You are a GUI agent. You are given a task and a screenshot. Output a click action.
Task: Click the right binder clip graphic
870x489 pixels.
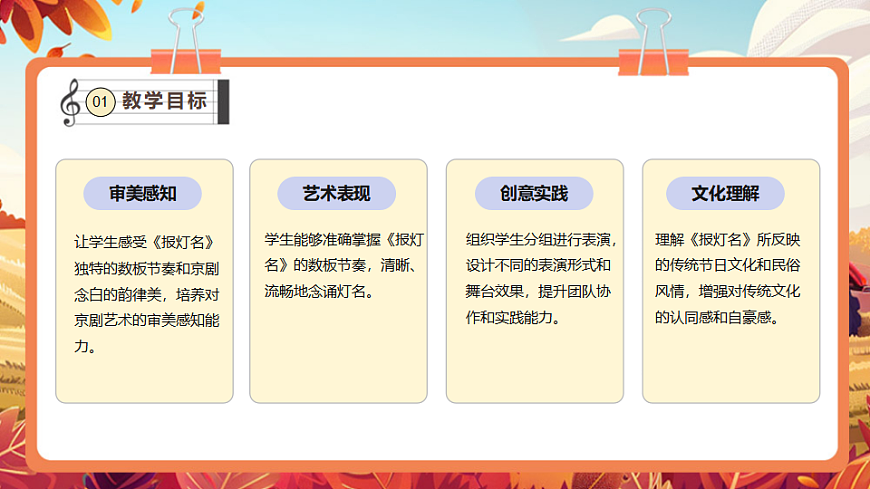tap(654, 42)
